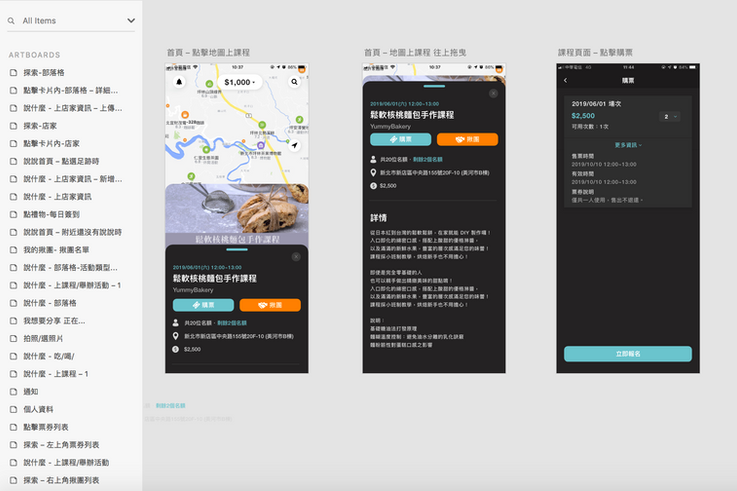Close the course card in the first artboard
This screenshot has height=491, width=737.
pos(296,257)
